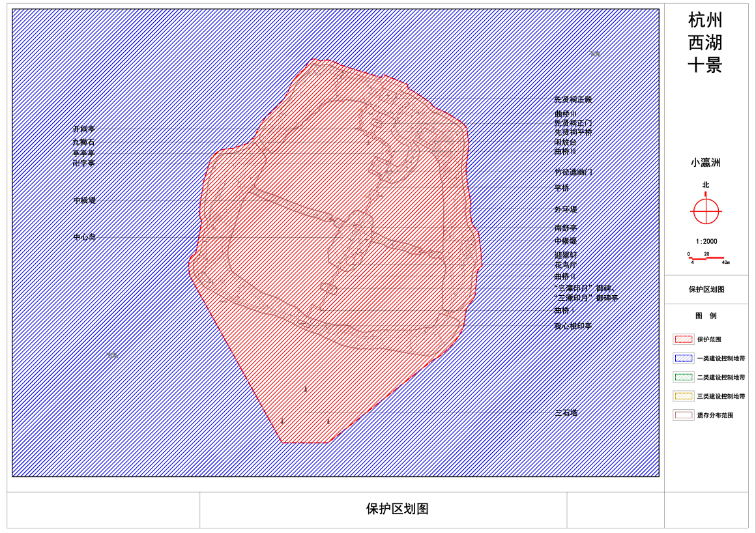The height and width of the screenshot is (533, 756).
Task: Select the 遗存分布范围 legend text
Action: coord(715,415)
